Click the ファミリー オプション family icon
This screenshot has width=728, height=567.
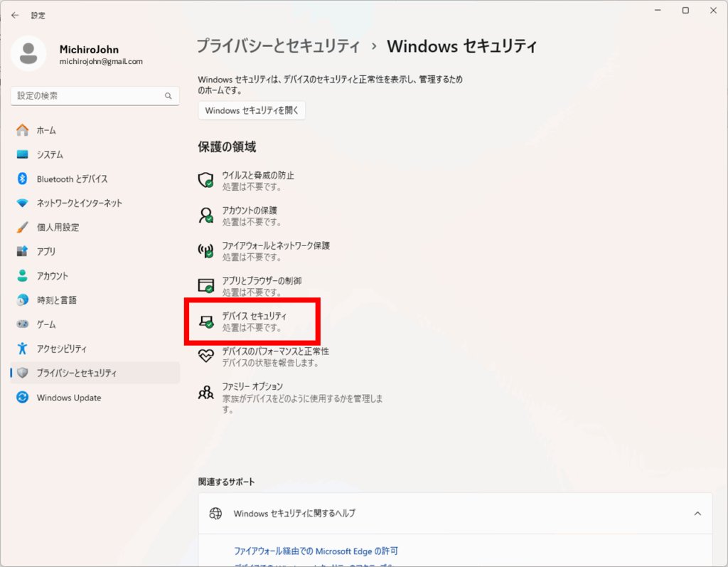[205, 393]
